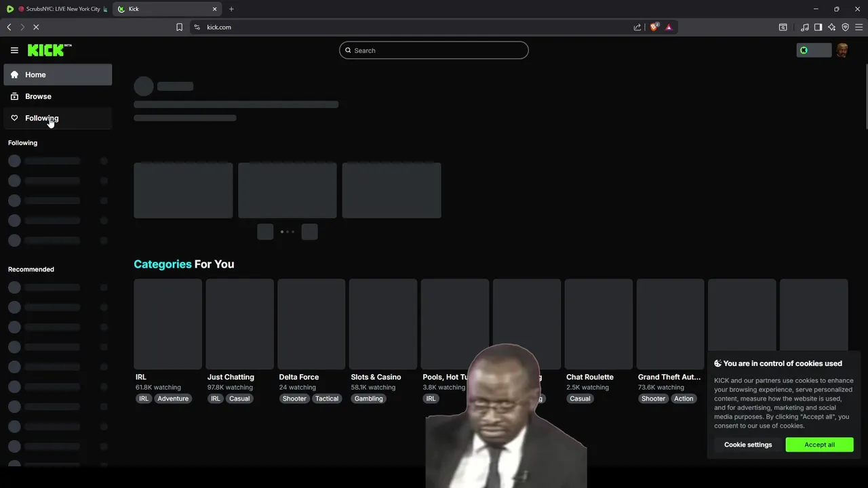
Task: Open the media playlist music note icon
Action: coord(805,27)
